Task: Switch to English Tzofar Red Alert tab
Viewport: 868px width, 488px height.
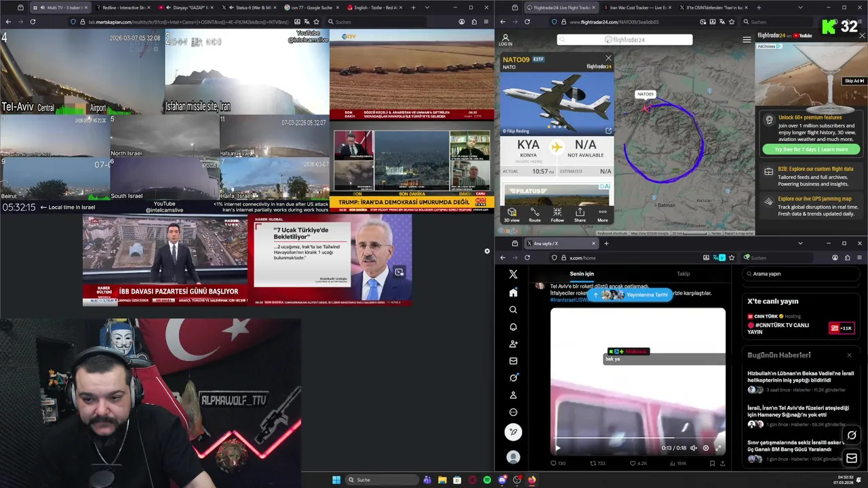Action: 374,7
